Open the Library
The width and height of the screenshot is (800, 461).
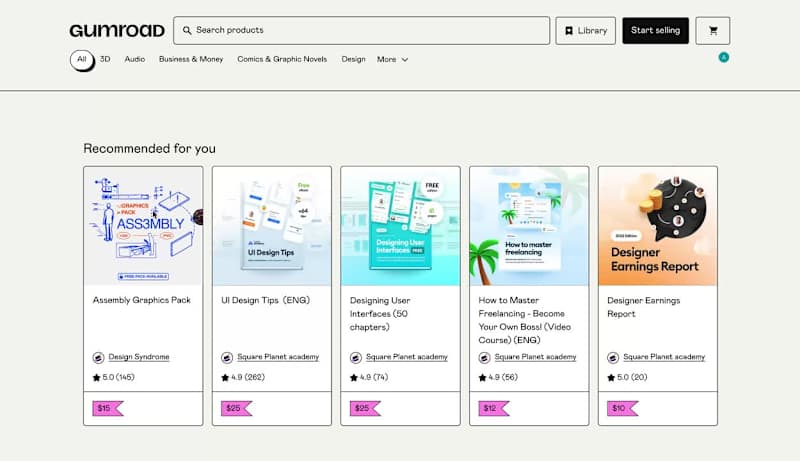[585, 31]
